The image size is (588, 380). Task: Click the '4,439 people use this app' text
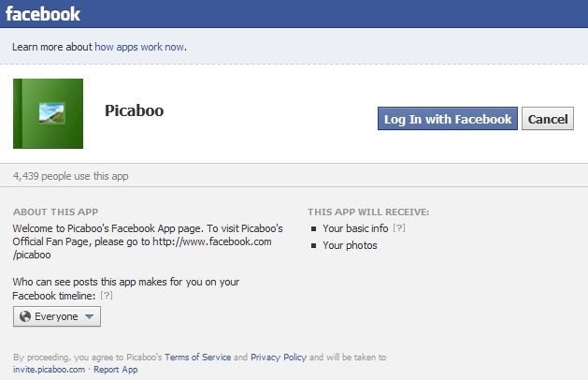(x=70, y=176)
